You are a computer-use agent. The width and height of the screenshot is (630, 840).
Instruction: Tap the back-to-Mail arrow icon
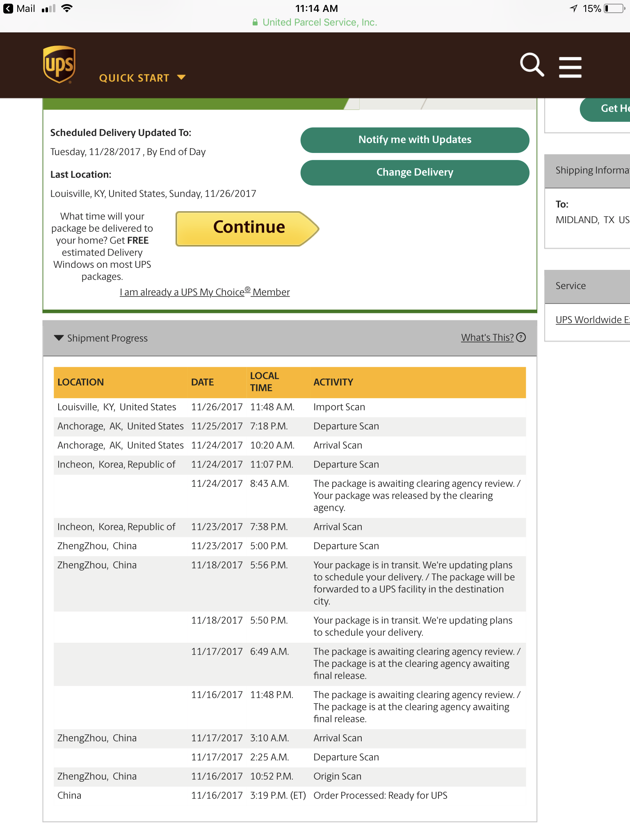pyautogui.click(x=8, y=9)
